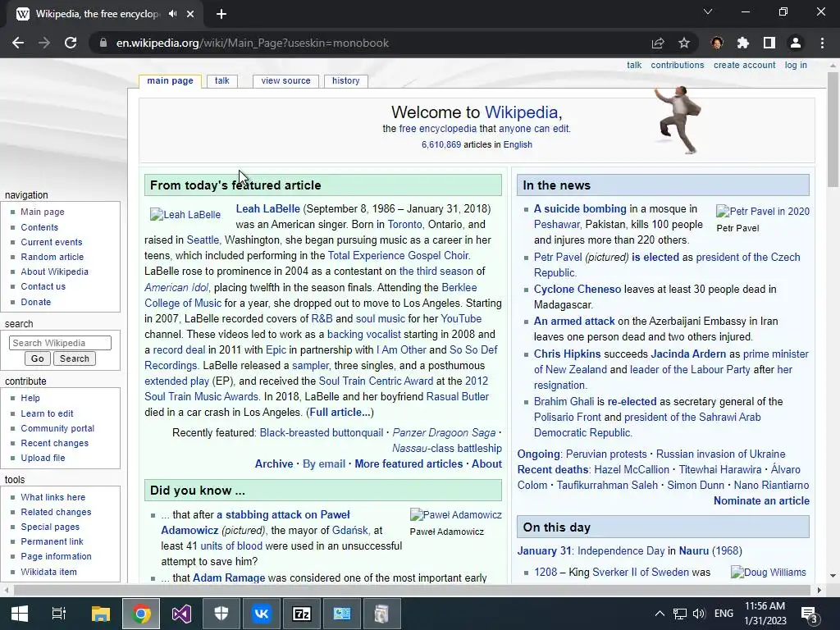Image resolution: width=840 pixels, height=630 pixels.
Task: Open Recent changes in the contribute box
Action: (x=55, y=443)
